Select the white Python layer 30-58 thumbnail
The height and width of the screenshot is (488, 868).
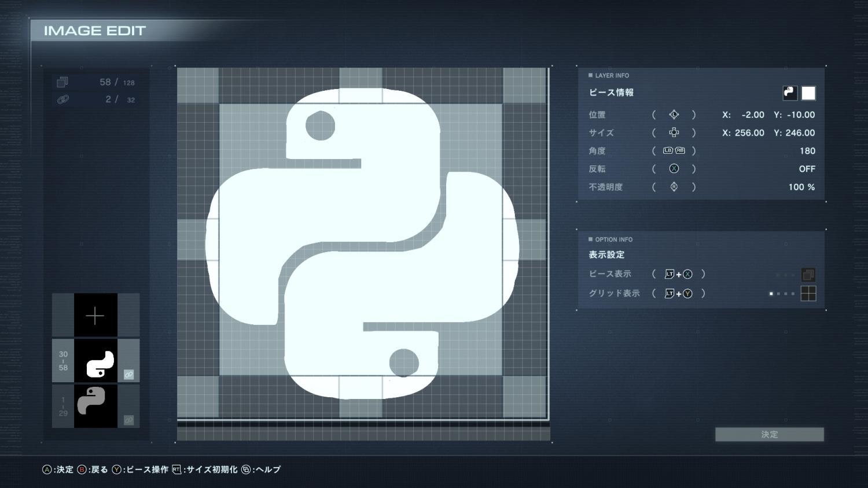click(x=95, y=361)
